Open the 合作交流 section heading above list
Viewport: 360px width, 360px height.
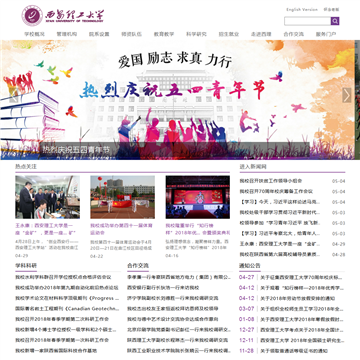138,266
